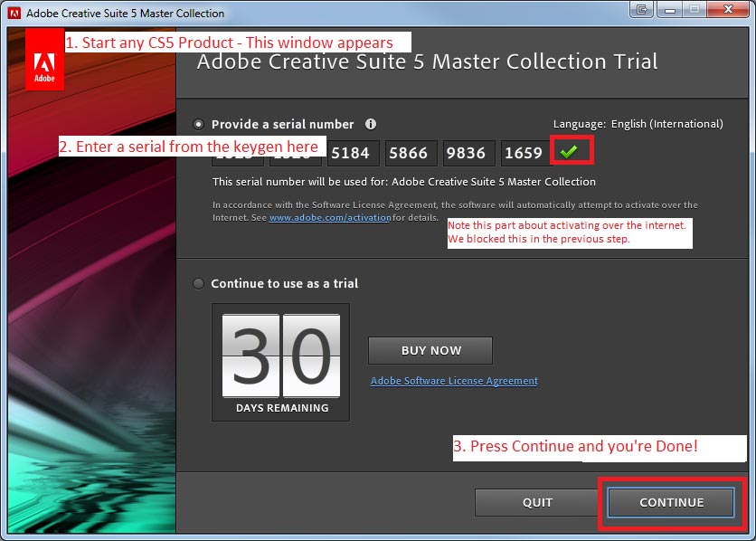Click the window's restore-down extra title button

click(641, 9)
